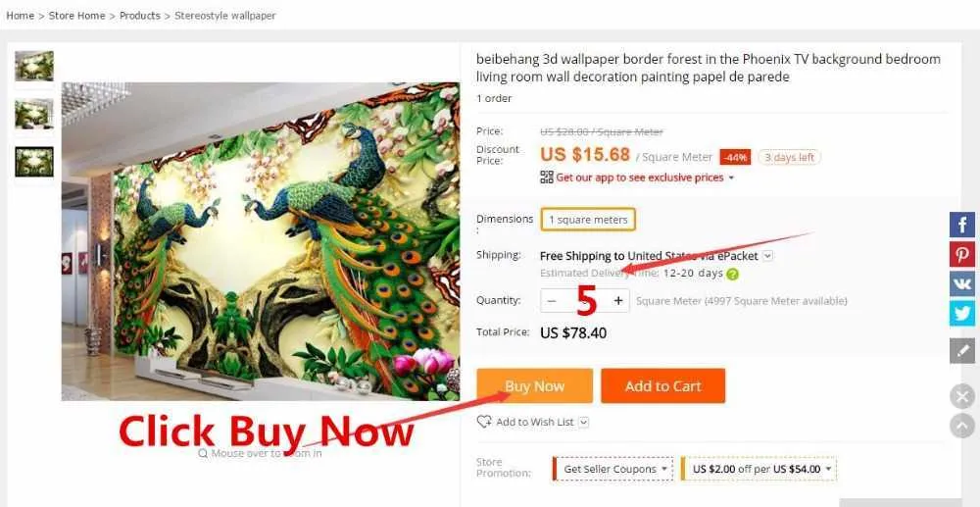Open the Add to Wish List dropdown arrow

coord(583,422)
